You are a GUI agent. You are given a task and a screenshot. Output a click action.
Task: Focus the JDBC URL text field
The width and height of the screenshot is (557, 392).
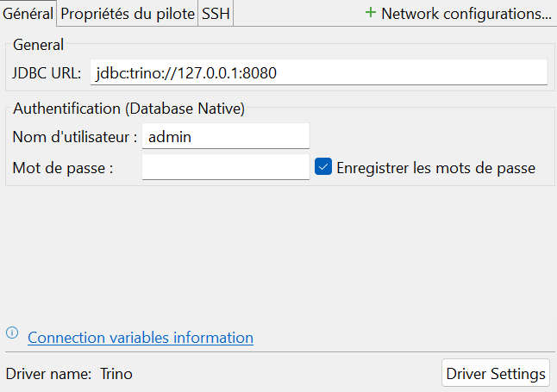coord(318,73)
